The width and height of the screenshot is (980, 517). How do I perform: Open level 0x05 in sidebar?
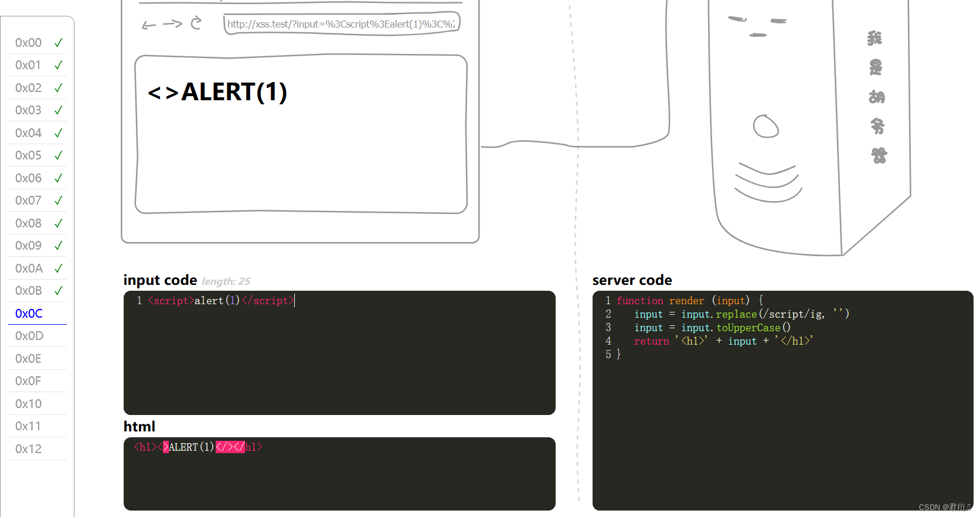click(x=29, y=155)
